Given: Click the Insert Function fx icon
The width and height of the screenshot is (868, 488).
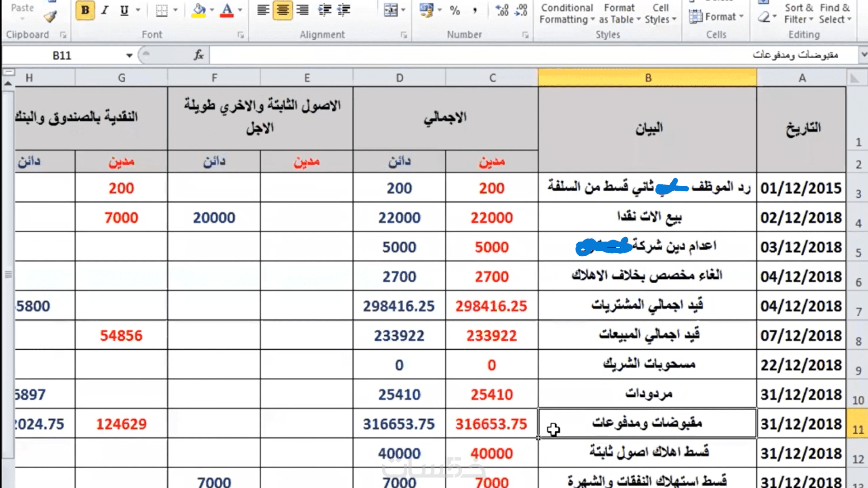Looking at the screenshot, I should (198, 55).
